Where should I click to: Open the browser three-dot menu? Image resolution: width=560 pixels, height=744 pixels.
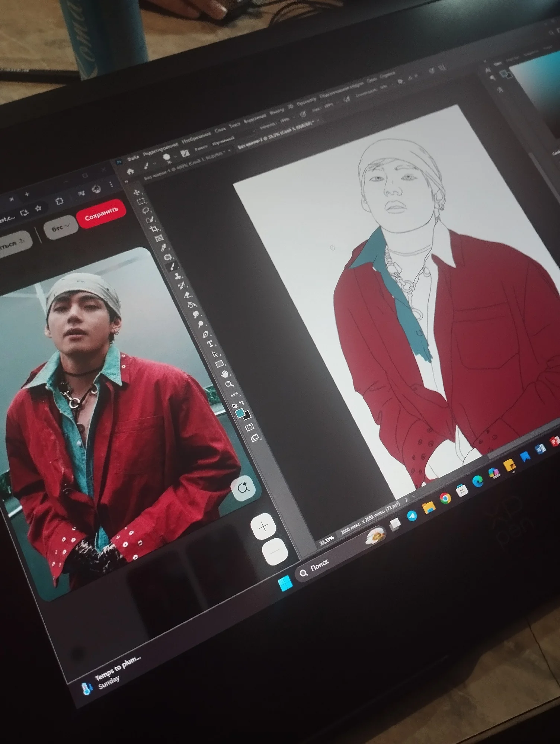(x=111, y=184)
